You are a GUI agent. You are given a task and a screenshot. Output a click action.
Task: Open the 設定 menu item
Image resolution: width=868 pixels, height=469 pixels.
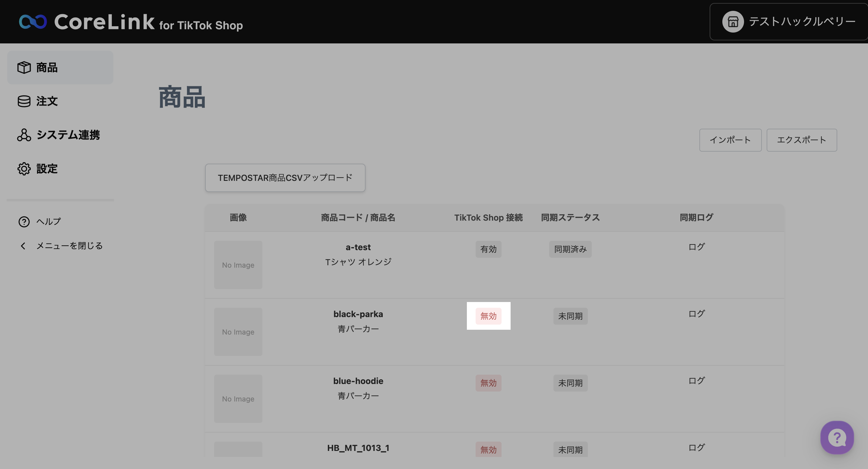click(60, 169)
